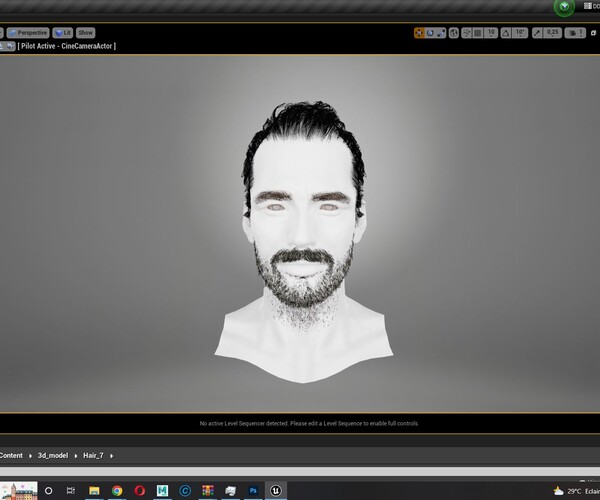The height and width of the screenshot is (500, 600).
Task: Open Task View on taskbar
Action: (71, 490)
